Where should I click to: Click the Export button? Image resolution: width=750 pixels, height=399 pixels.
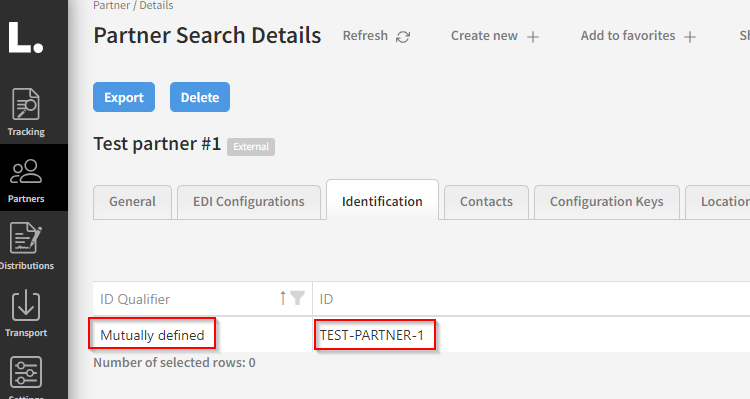coord(124,97)
